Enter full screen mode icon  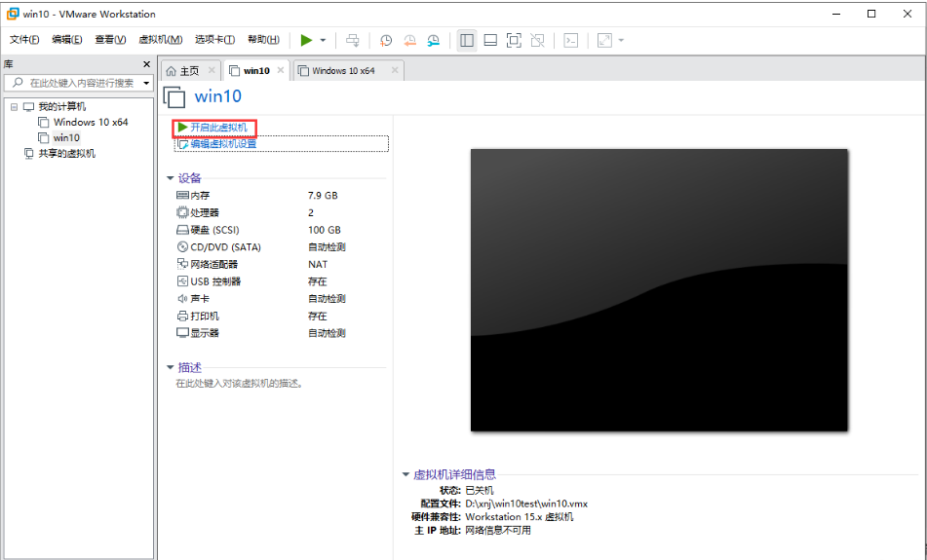pos(514,40)
